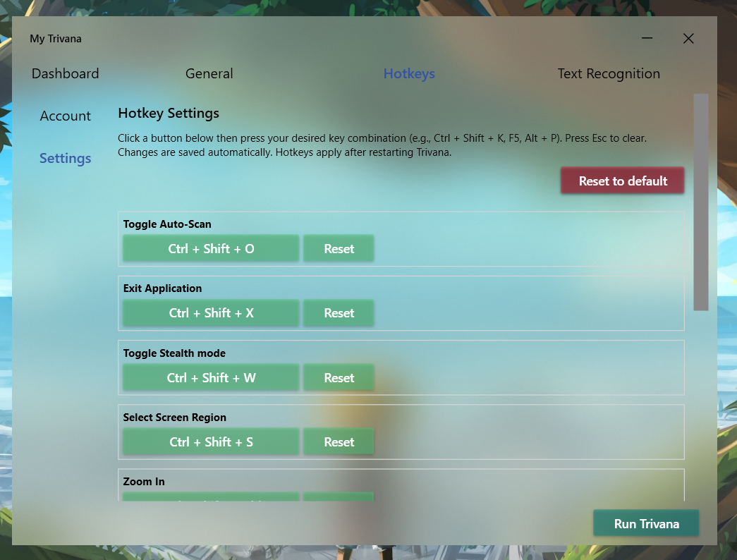737x560 pixels.
Task: Reset the Toggle Stealth mode hotkey
Action: (x=339, y=377)
